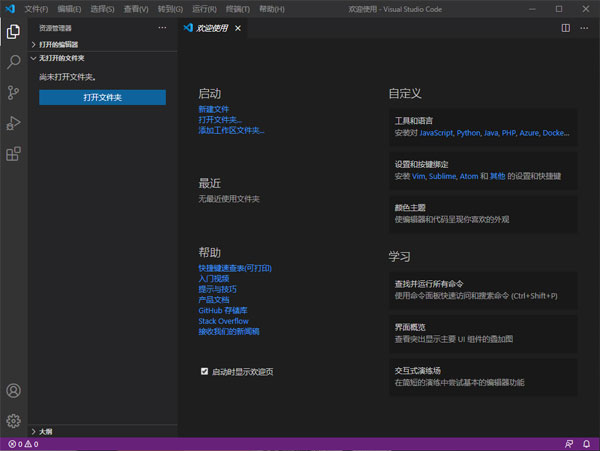Close the 欢迎使用 tab
Image resolution: width=600 pixels, height=451 pixels.
pyautogui.click(x=237, y=28)
